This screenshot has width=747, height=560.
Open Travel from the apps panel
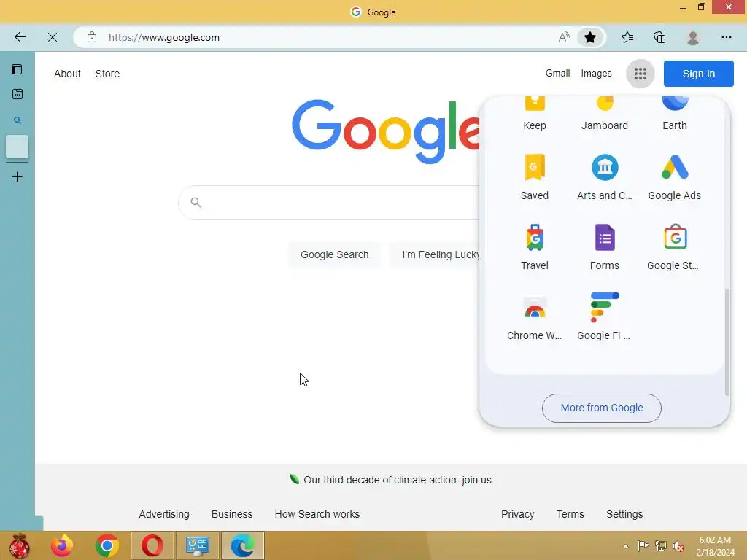[x=535, y=247]
